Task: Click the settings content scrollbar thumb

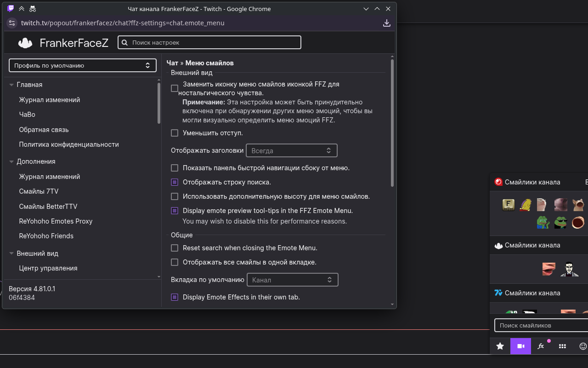Action: click(392, 123)
